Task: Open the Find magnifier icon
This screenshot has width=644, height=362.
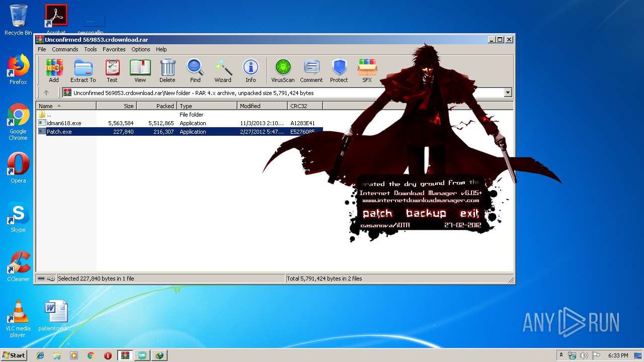Action: 195,70
